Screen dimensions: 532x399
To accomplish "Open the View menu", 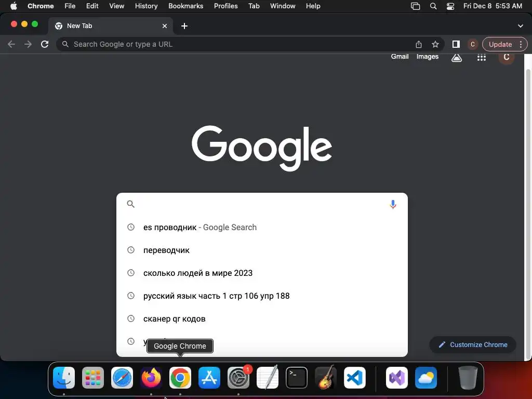I will pyautogui.click(x=117, y=6).
